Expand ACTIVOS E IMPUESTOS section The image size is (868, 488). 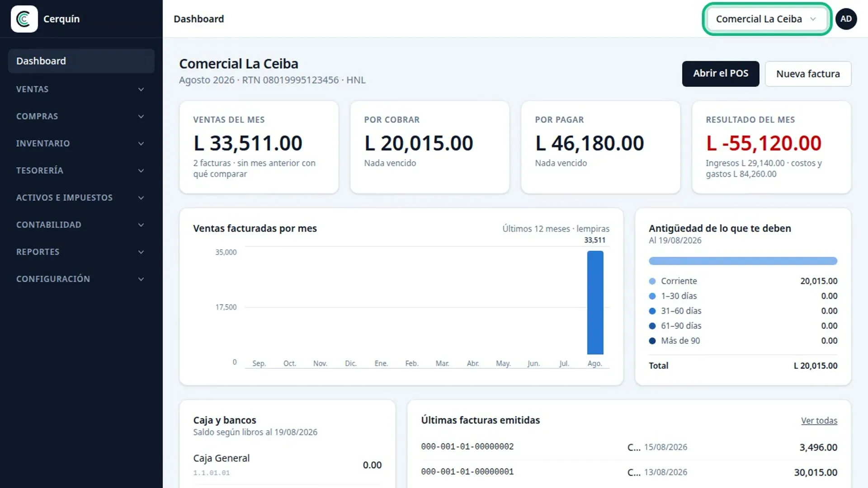81,197
